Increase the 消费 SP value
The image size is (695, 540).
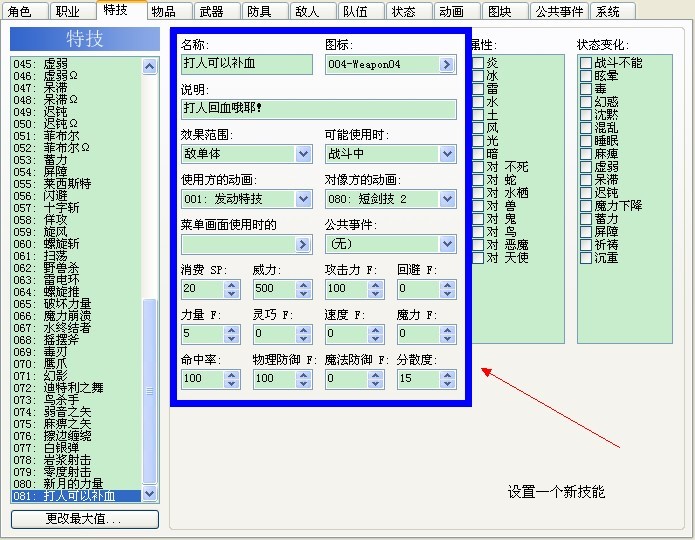[x=231, y=285]
